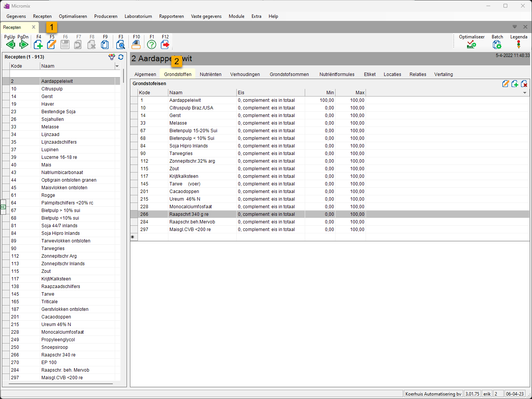This screenshot has width=532, height=399.
Task: Go to previous record with PgUp arrow
Action: point(10,44)
